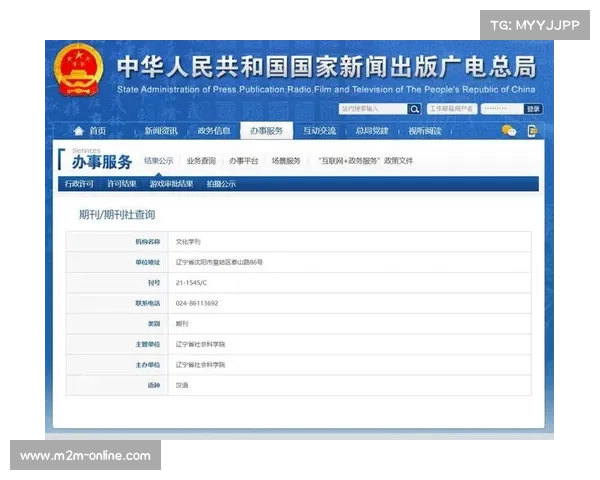
Task: Open the 政务信息 menu
Action: point(214,131)
